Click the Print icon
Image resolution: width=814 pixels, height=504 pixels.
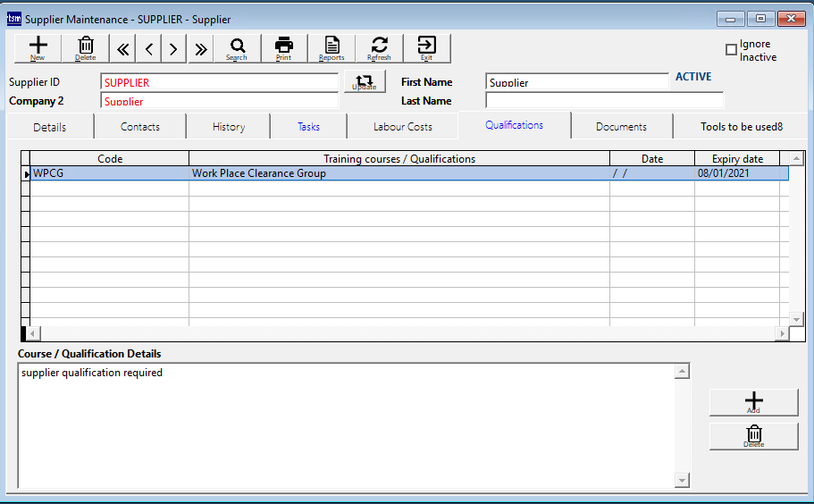[284, 48]
